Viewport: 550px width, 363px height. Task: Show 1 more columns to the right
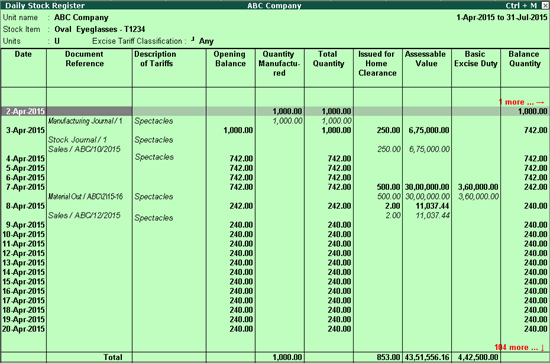point(522,102)
